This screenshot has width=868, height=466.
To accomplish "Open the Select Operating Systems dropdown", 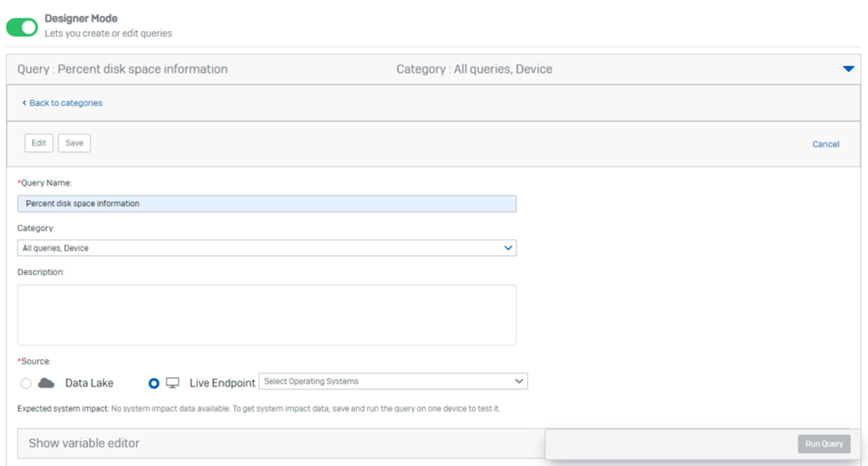I will pos(393,382).
